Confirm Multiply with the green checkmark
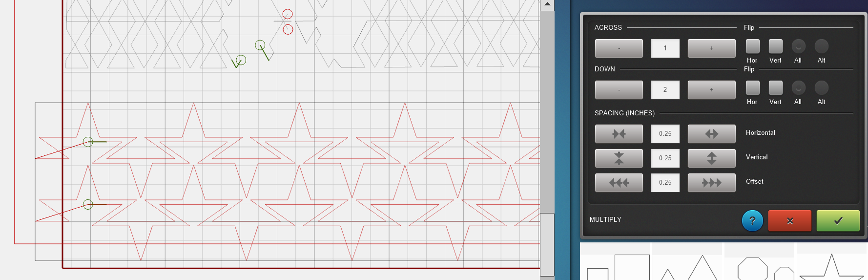 (838, 220)
